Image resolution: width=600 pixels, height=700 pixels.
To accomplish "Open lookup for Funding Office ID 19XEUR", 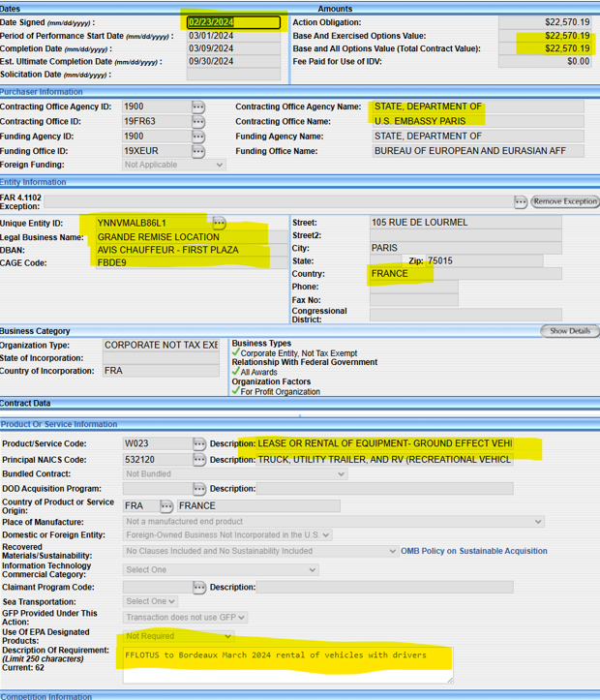I will [x=198, y=151].
